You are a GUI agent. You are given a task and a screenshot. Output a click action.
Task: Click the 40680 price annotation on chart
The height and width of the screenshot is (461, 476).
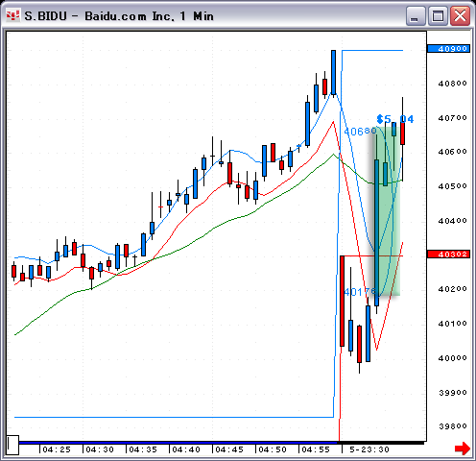360,132
